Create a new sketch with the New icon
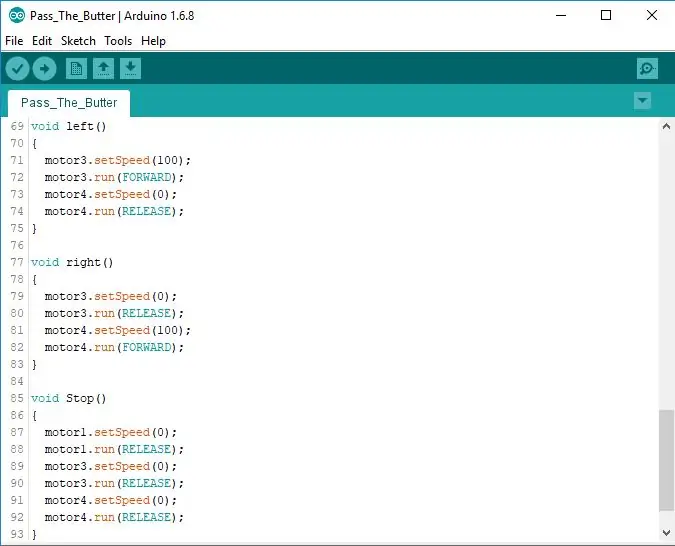 [x=76, y=68]
